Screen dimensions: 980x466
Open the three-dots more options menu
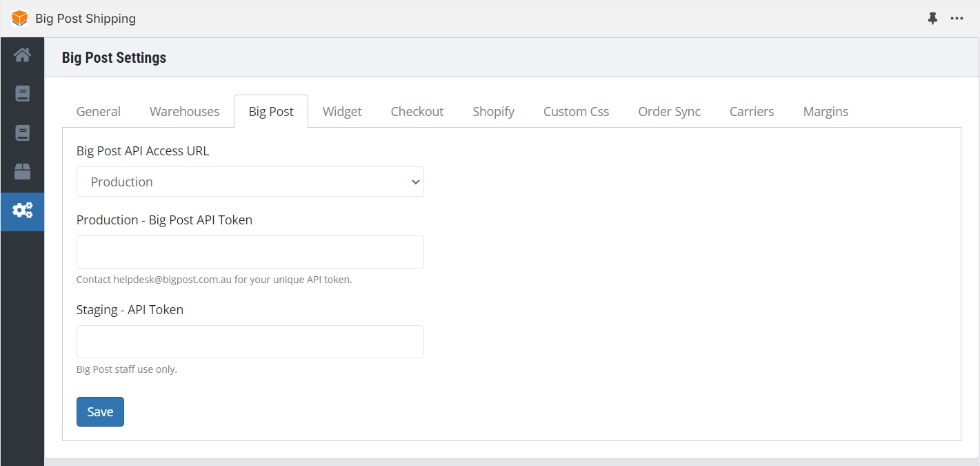(957, 19)
